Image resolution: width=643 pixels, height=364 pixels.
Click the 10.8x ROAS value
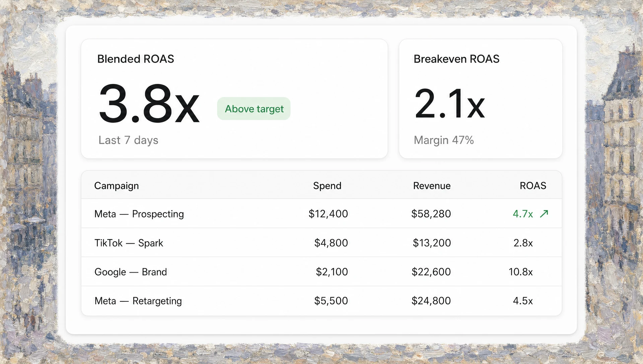(521, 272)
